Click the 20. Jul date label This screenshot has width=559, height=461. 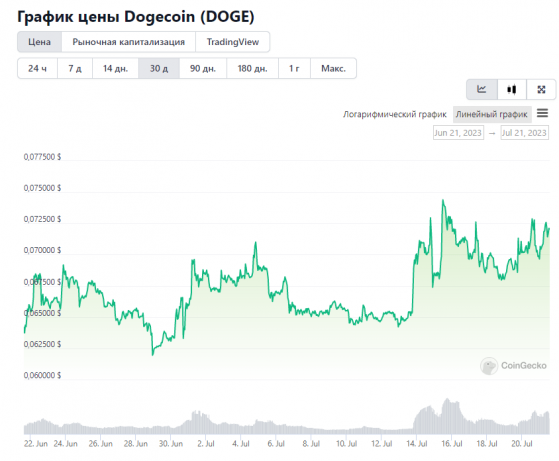[522, 444]
